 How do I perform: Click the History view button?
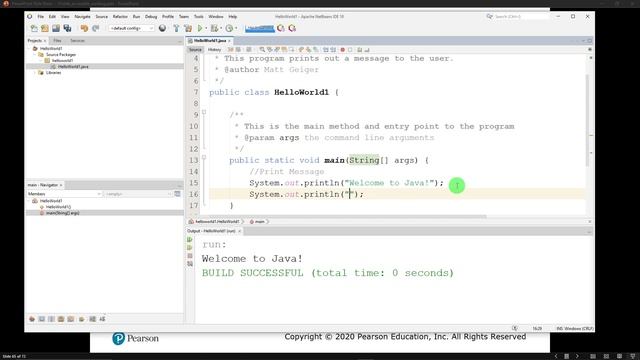[214, 50]
